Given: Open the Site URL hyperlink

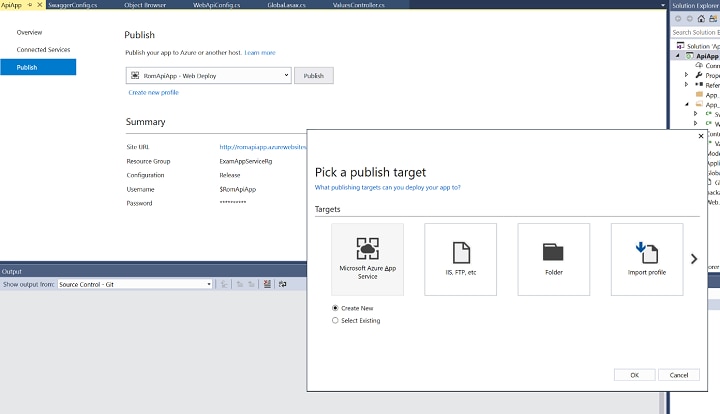Looking at the screenshot, I should tap(263, 147).
